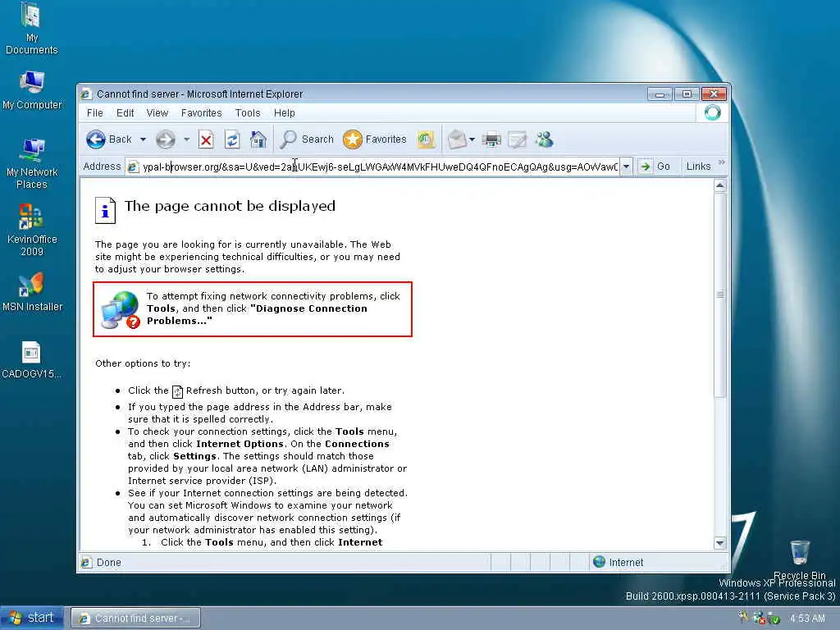
Task: Click the first system tray icon
Action: point(743,617)
